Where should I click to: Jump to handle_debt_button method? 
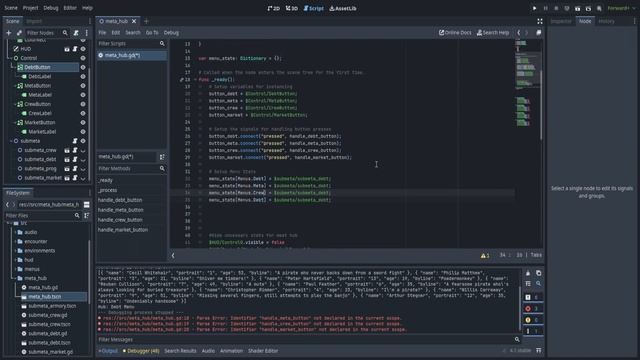click(x=120, y=200)
